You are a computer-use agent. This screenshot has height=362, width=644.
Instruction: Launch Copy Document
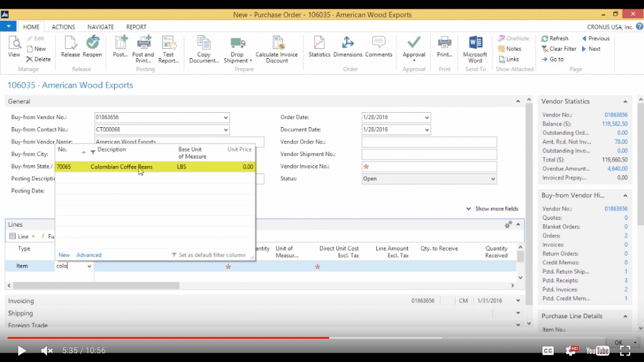pos(204,49)
